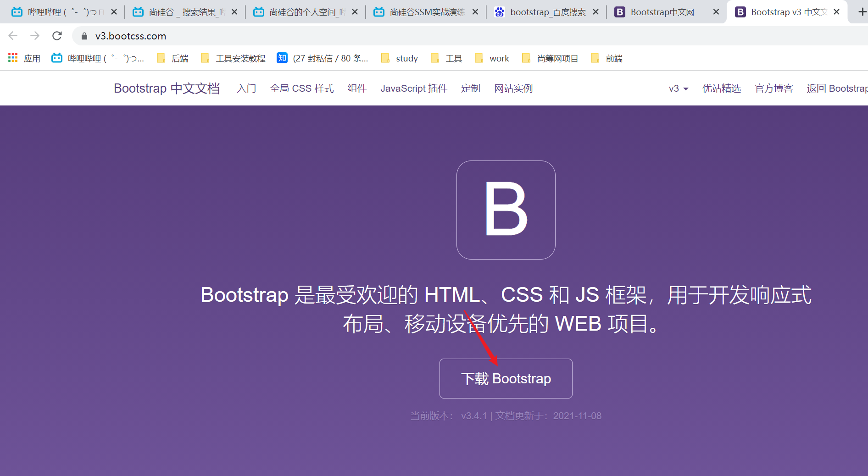The image size is (868, 476).
Task: Reload the page with refresh icon
Action: pyautogui.click(x=57, y=36)
